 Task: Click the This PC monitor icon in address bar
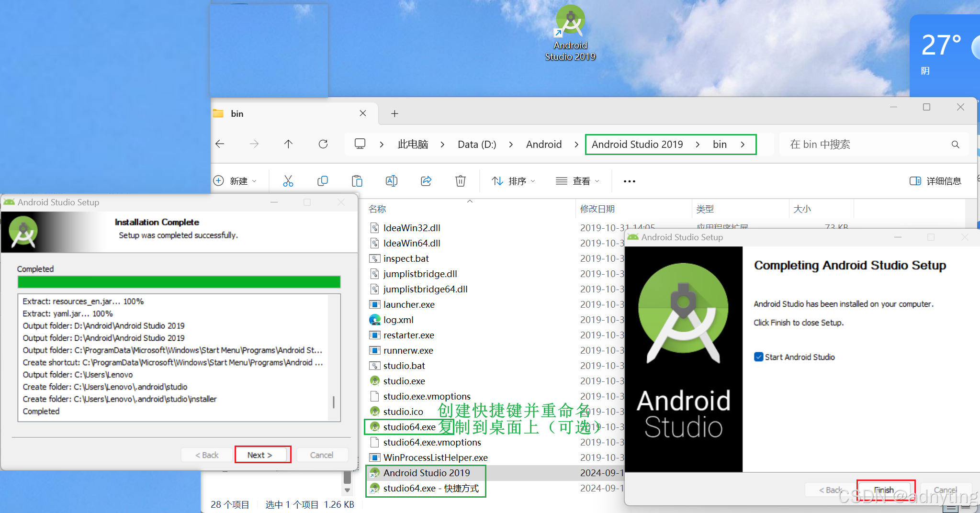tap(360, 144)
